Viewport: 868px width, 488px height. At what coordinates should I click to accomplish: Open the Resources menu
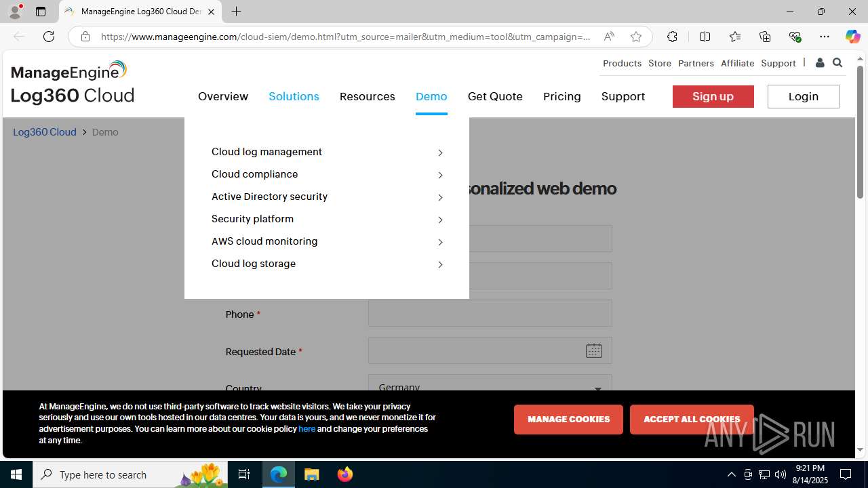[367, 96]
